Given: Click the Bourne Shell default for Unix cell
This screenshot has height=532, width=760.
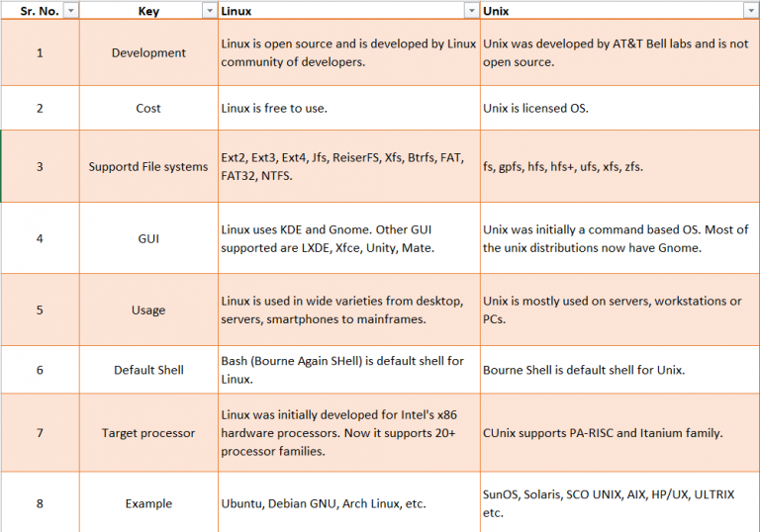Looking at the screenshot, I should tap(584, 371).
